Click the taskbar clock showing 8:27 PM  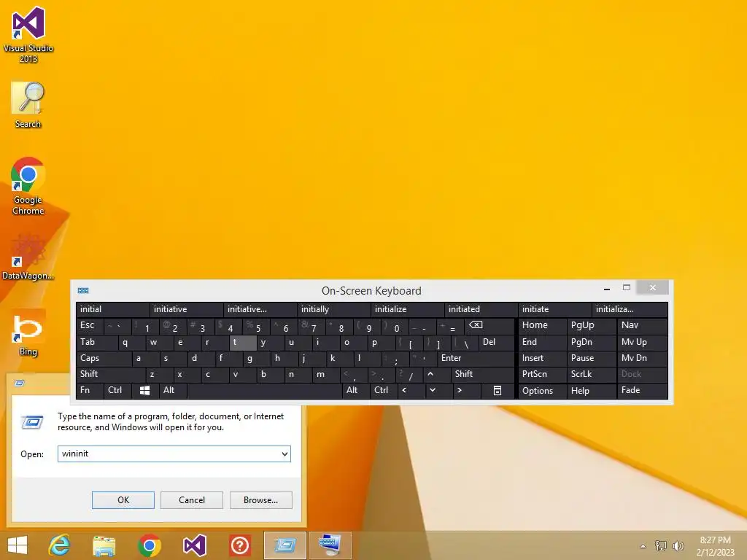tap(715, 545)
